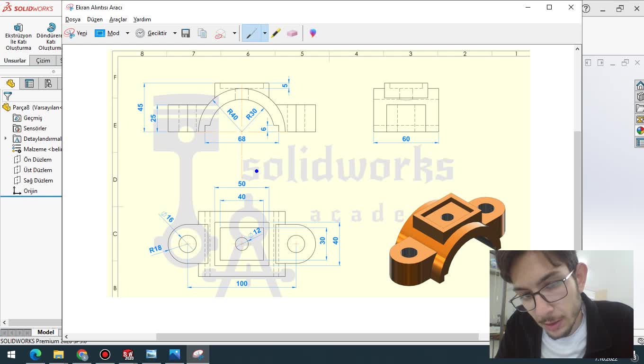Viewport: 644px width, 364px height.
Task: Click the SolidWorks previous document arrow button
Action: (588, 63)
